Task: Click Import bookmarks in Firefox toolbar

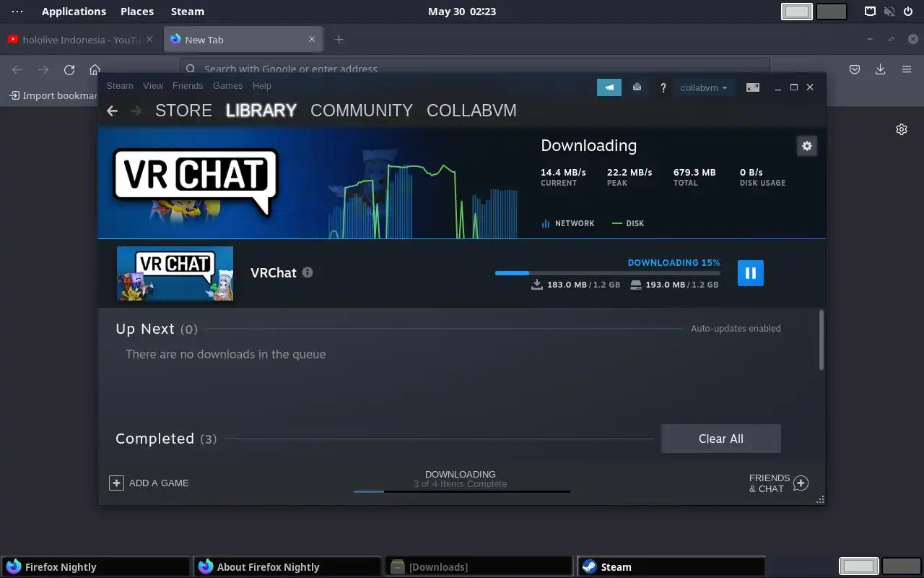Action: tap(53, 95)
